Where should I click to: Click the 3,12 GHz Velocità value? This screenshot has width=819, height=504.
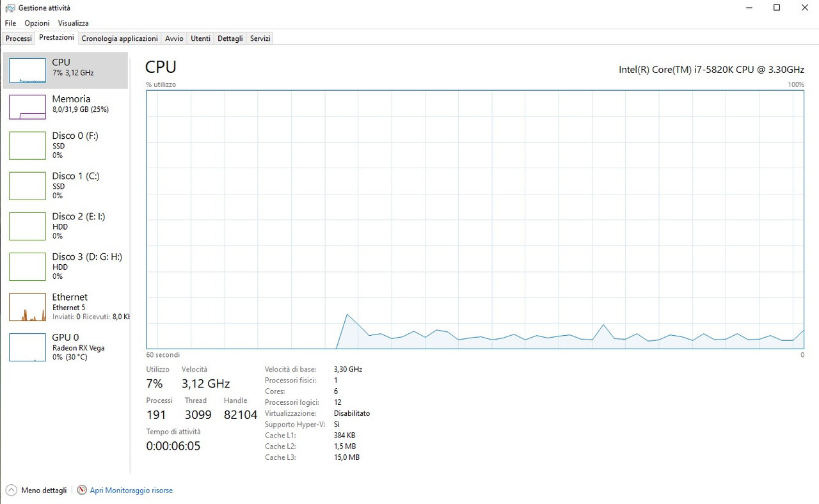[205, 384]
